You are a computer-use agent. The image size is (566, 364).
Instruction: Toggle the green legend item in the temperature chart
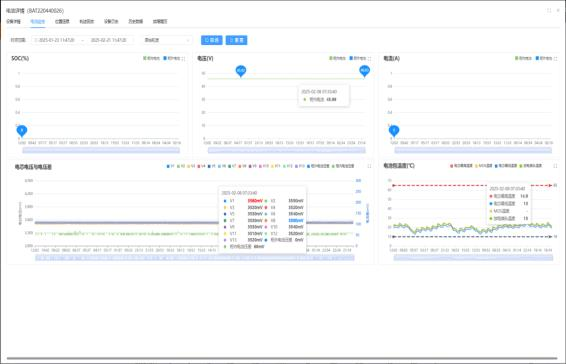pos(531,166)
